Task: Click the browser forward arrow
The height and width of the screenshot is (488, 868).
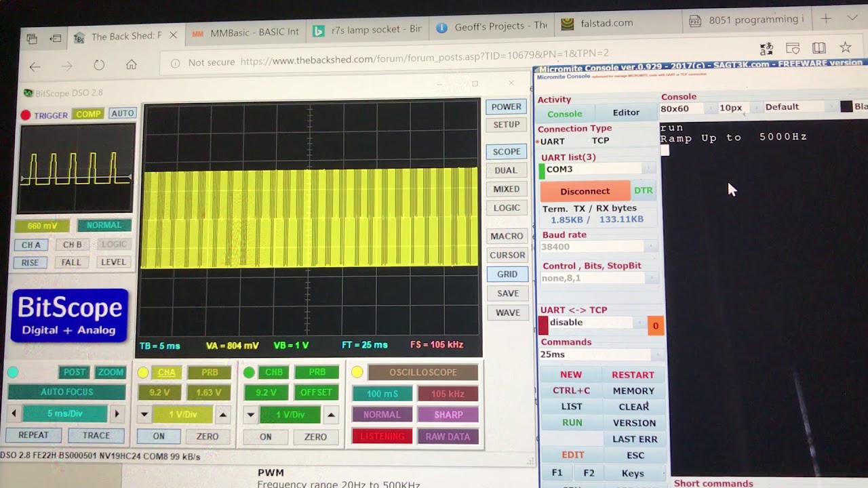Action: [66, 66]
